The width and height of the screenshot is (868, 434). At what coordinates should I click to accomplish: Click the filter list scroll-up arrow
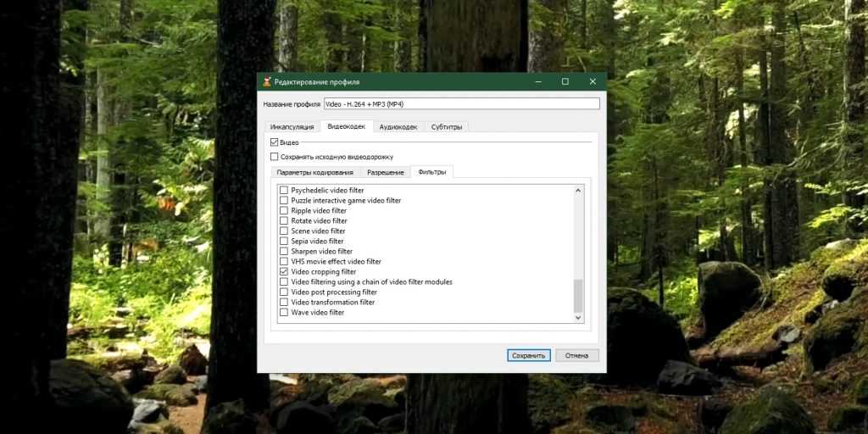click(x=579, y=191)
